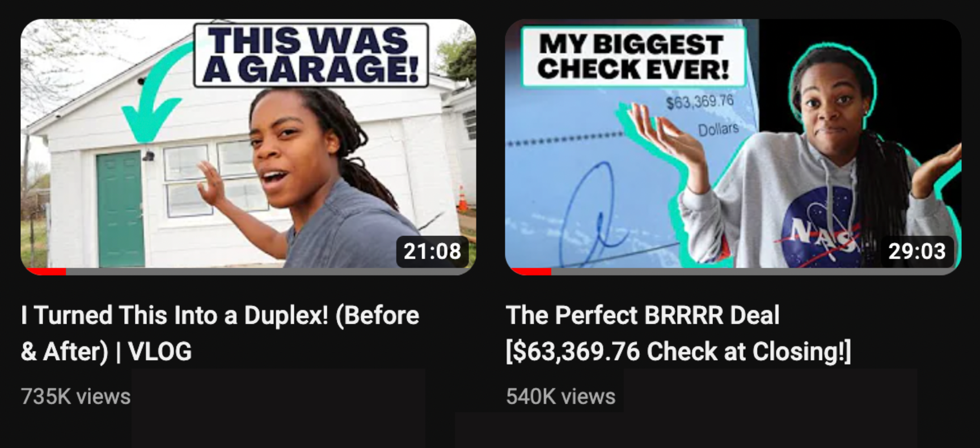Click the orange traffic cone in the thumbnail
This screenshot has width=980, height=448.
(x=463, y=199)
